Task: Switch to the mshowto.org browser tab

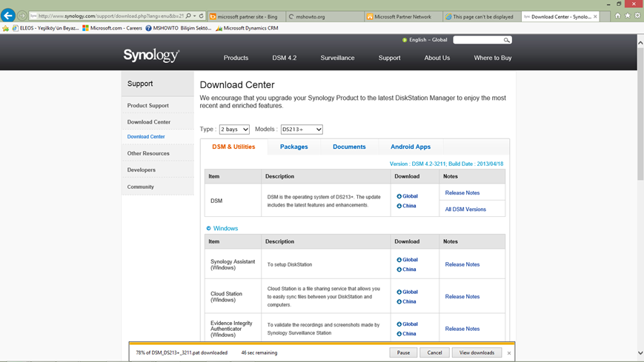Action: click(325, 17)
